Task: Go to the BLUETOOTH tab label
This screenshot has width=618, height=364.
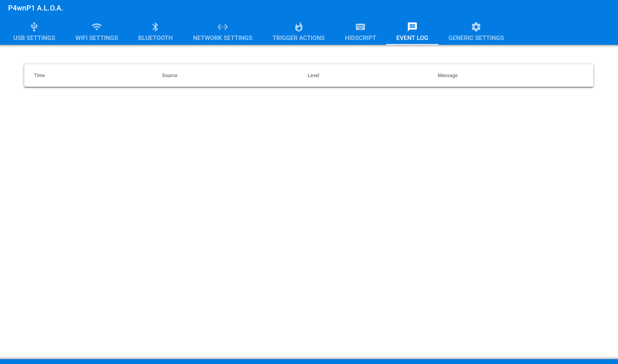Action: 155,38
